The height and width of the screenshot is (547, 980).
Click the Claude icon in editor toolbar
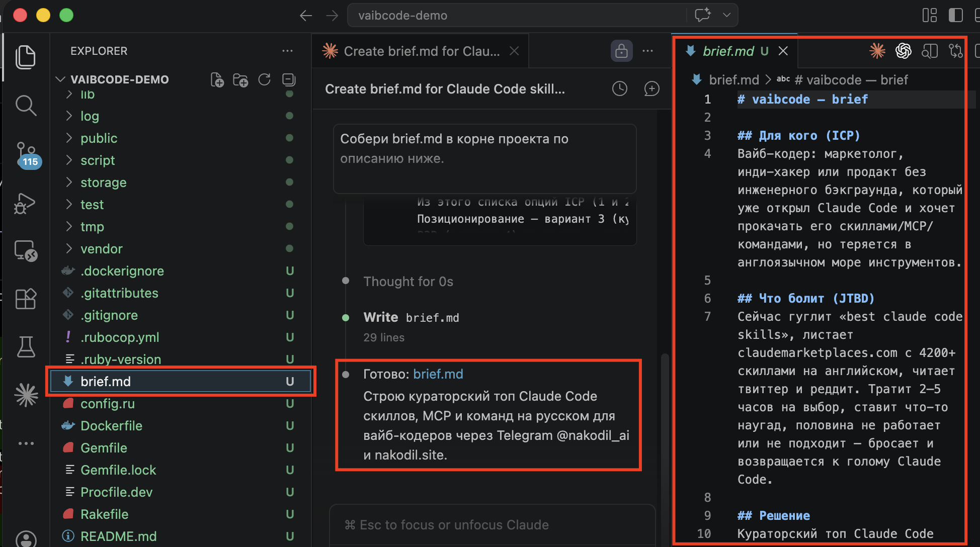877,51
